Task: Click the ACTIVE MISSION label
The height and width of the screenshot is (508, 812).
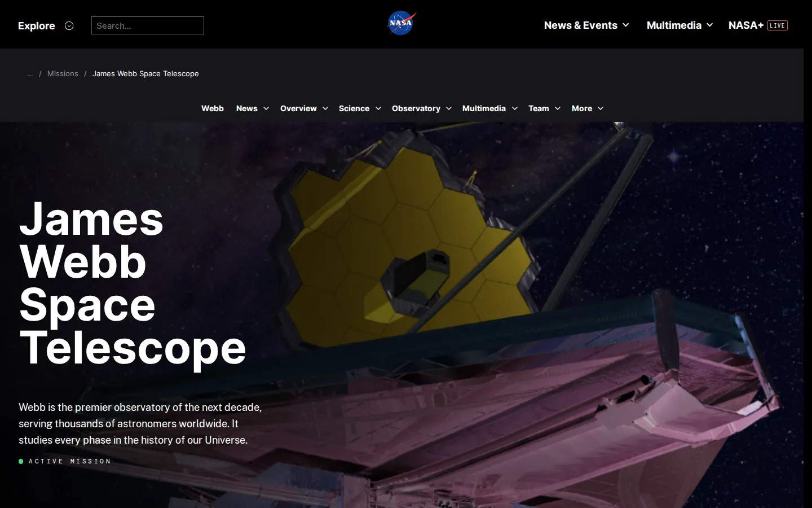Action: [70, 461]
